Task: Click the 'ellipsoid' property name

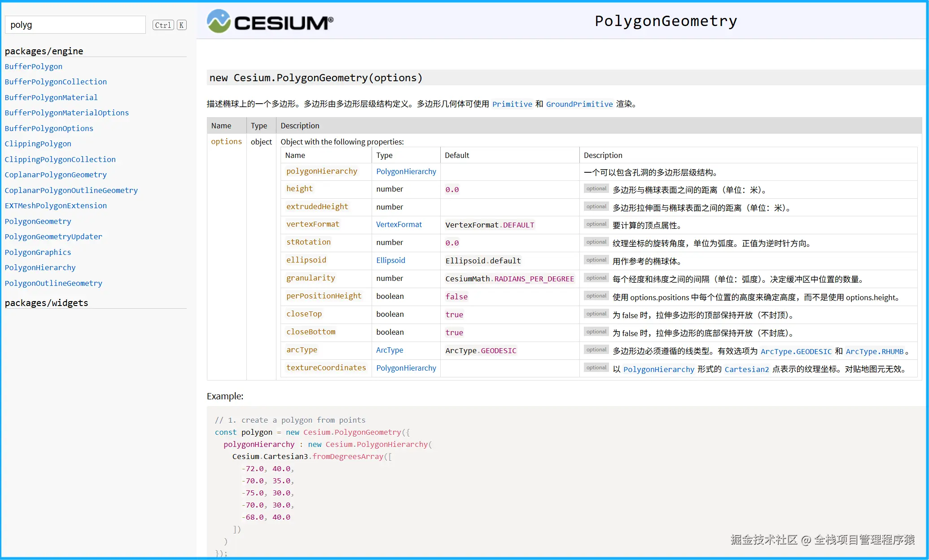Action: tap(306, 260)
